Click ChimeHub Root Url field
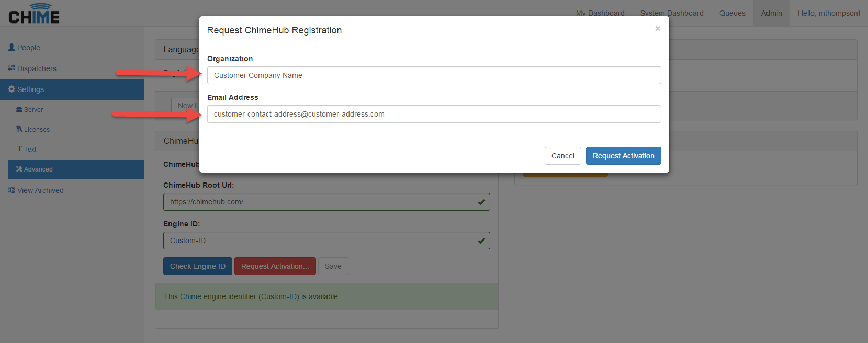The image size is (868, 343). pos(326,202)
